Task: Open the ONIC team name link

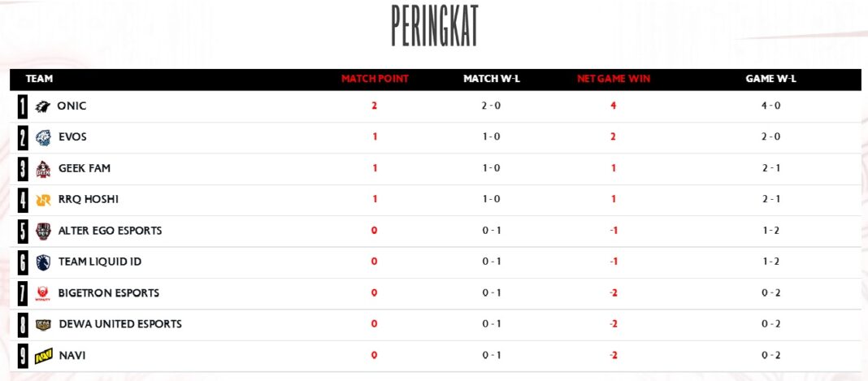Action: tap(72, 106)
